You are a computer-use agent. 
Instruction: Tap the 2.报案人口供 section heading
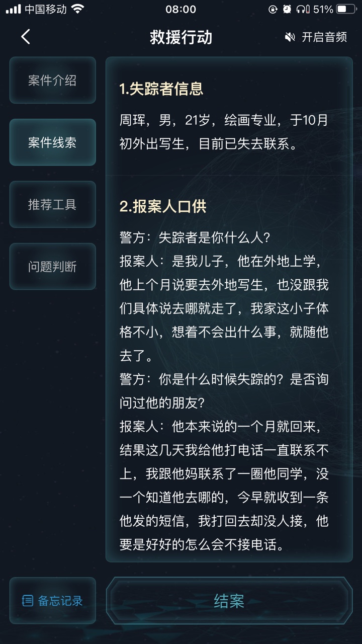click(x=163, y=206)
